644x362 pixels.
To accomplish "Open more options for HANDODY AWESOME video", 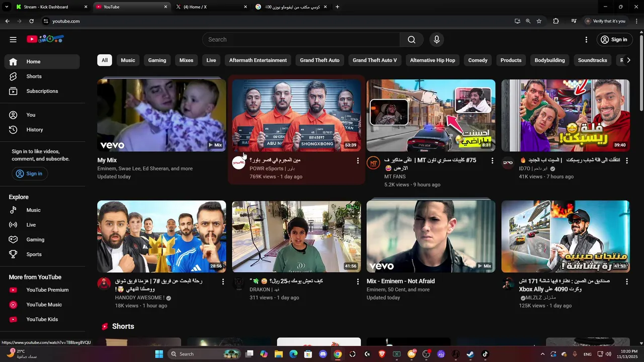I will click(223, 282).
